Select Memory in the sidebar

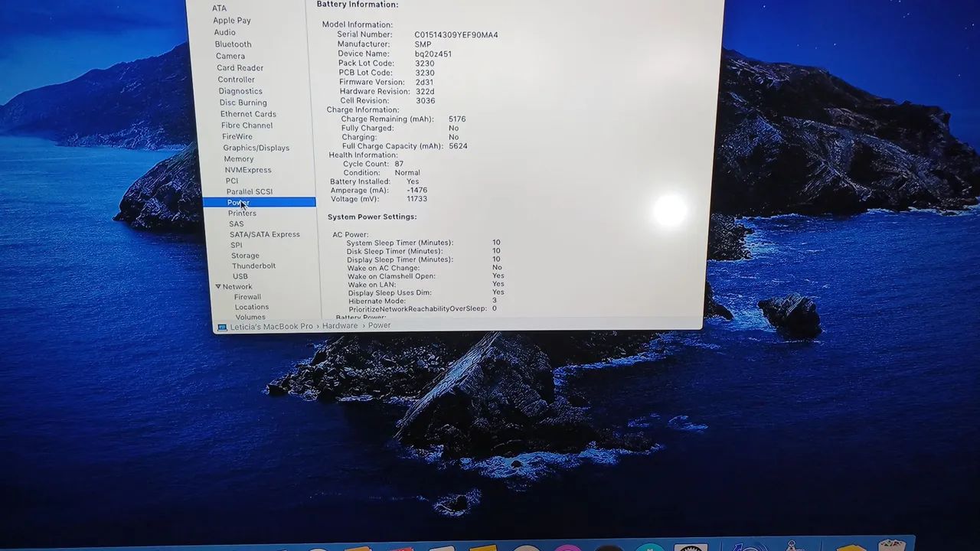click(x=239, y=159)
